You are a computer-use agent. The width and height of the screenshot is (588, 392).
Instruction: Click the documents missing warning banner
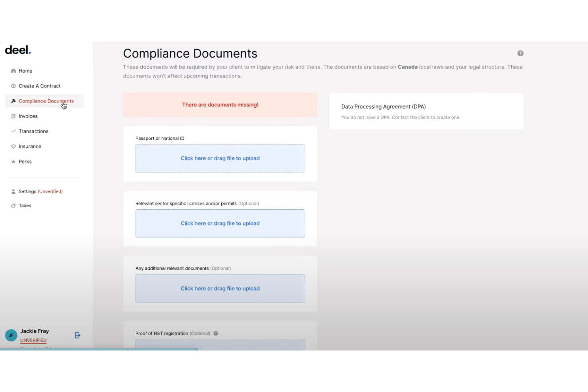point(220,104)
